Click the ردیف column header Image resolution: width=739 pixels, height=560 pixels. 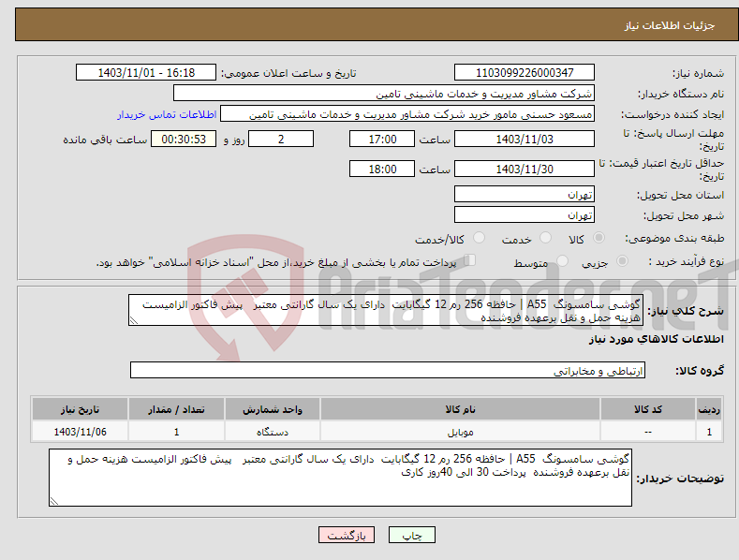709,409
